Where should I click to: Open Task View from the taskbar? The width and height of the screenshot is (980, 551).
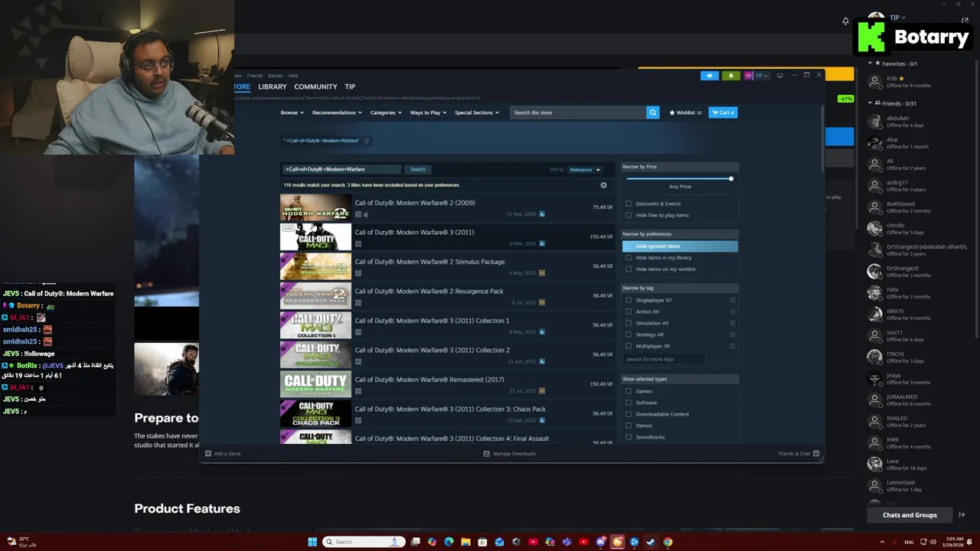tap(415, 542)
